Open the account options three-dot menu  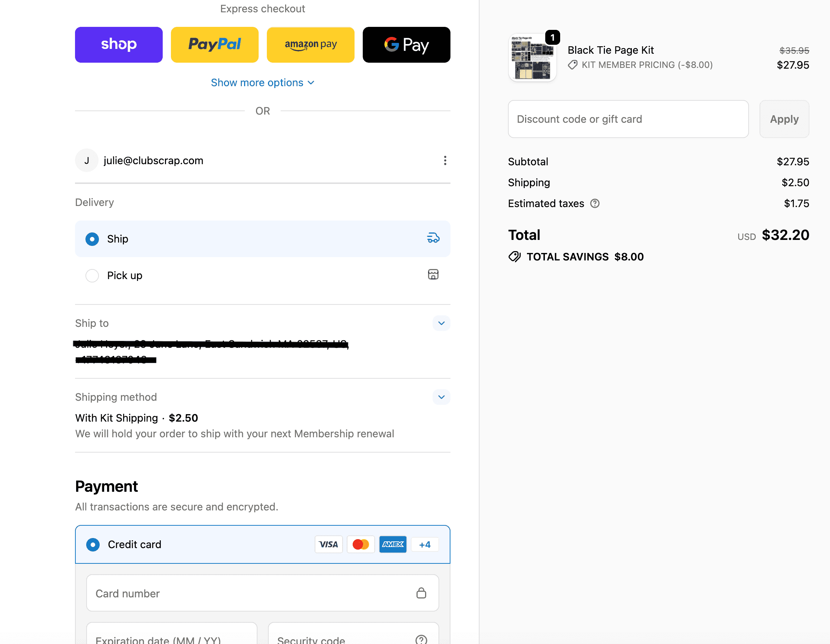click(445, 160)
